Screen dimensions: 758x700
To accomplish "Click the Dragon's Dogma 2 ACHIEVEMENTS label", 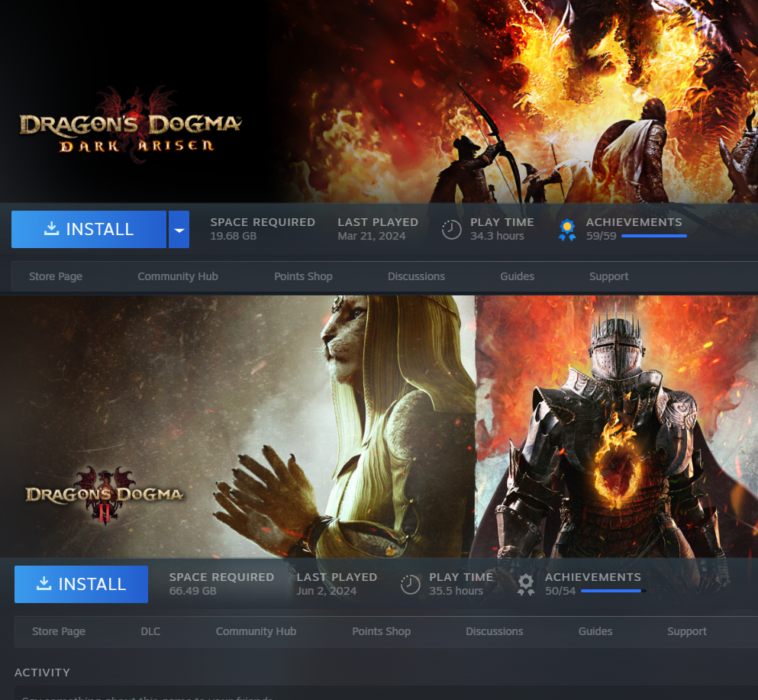I will [x=592, y=577].
